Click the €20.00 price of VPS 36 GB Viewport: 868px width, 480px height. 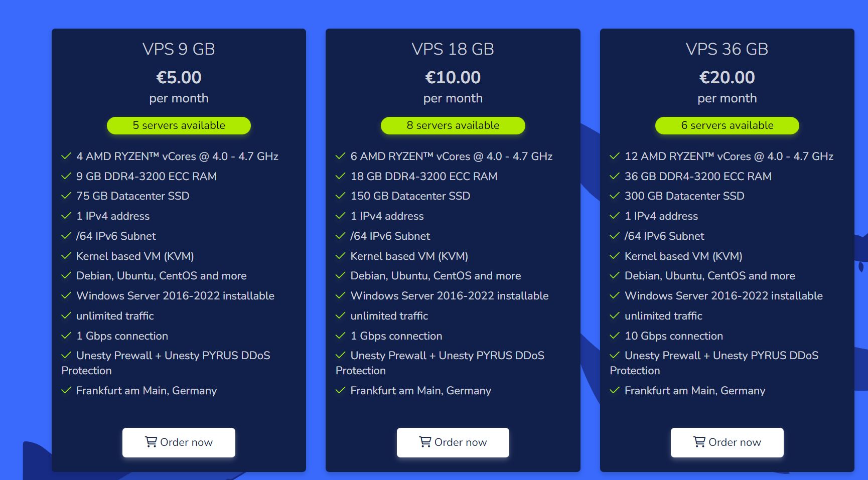pos(727,77)
